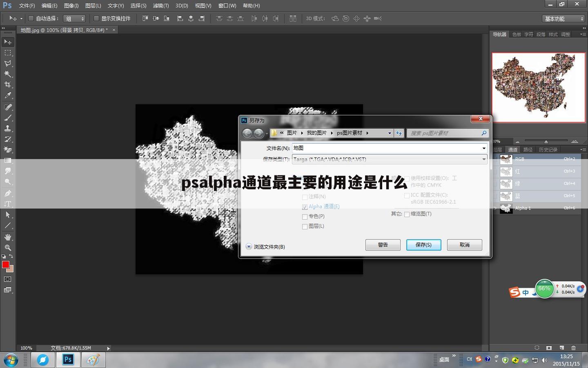Pick the Magic Wand tool
The height and width of the screenshot is (368, 588).
[8, 74]
